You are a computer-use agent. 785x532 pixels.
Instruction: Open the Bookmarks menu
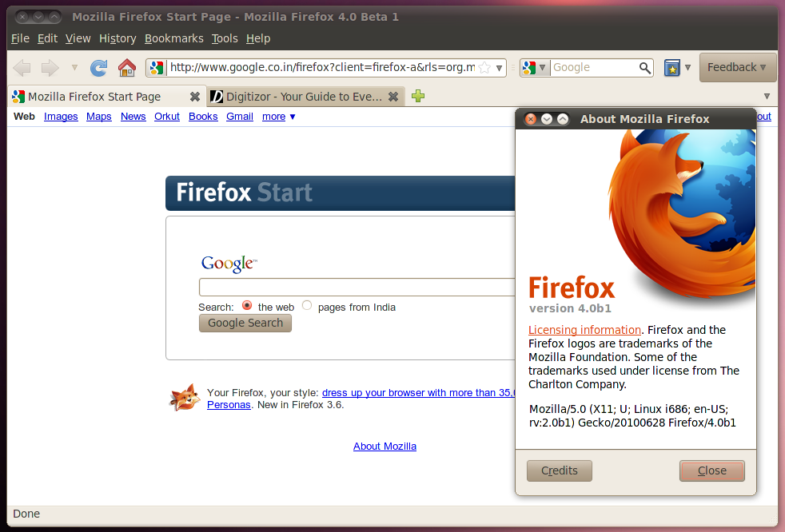[x=173, y=38]
